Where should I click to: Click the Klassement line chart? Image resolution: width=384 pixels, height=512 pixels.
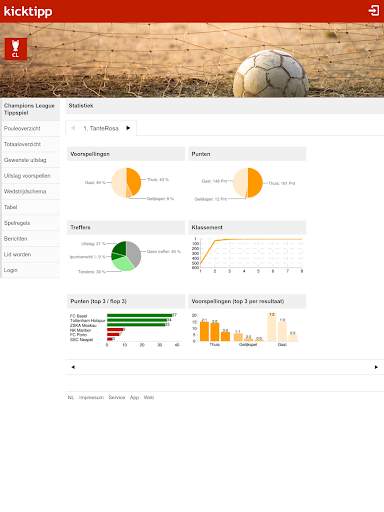[248, 255]
